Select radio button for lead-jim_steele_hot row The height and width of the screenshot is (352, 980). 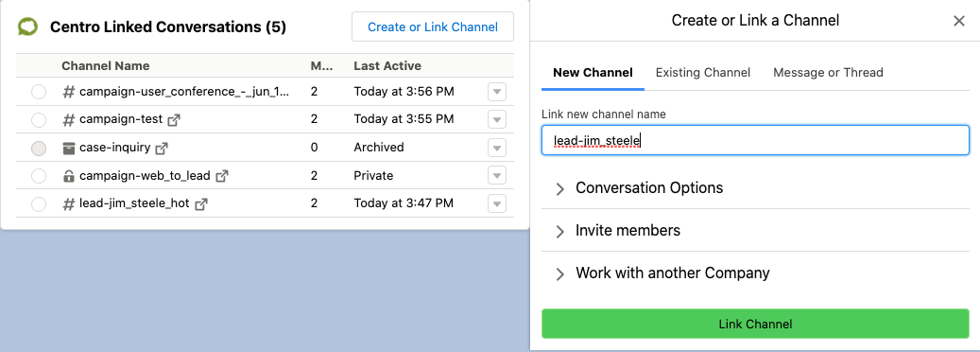(39, 203)
